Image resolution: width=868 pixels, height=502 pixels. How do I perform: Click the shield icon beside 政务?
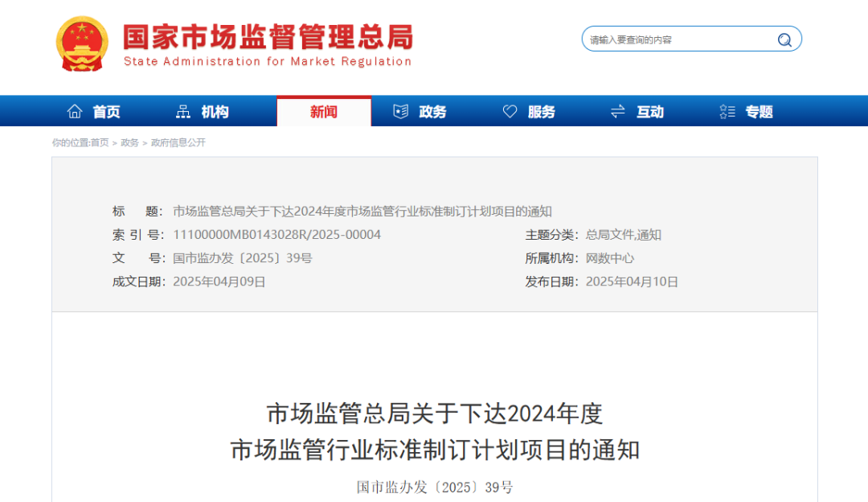tap(401, 112)
